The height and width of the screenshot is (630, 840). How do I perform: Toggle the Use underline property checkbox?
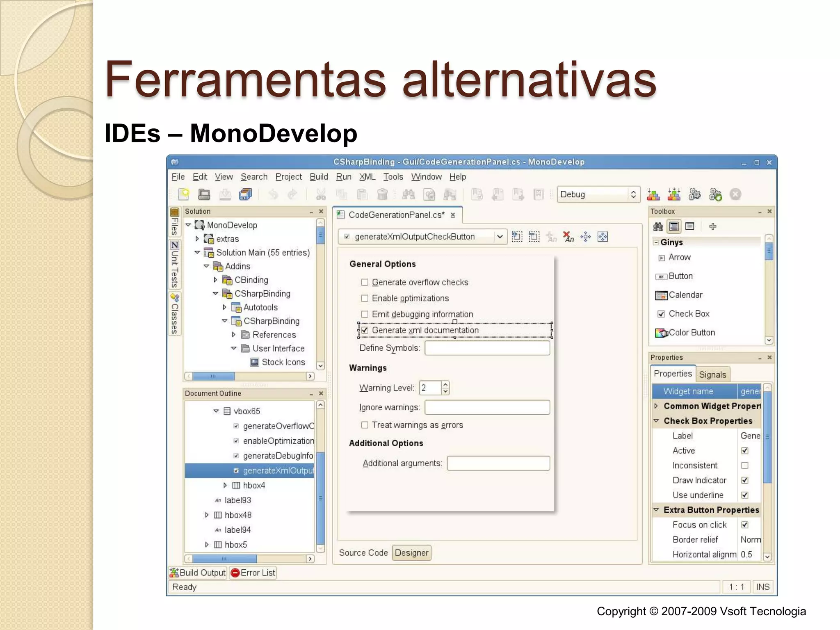point(745,495)
